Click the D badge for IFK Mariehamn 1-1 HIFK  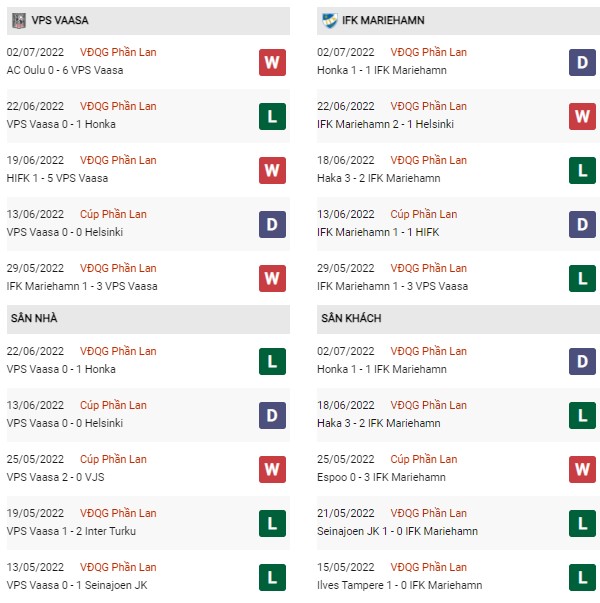coord(582,224)
